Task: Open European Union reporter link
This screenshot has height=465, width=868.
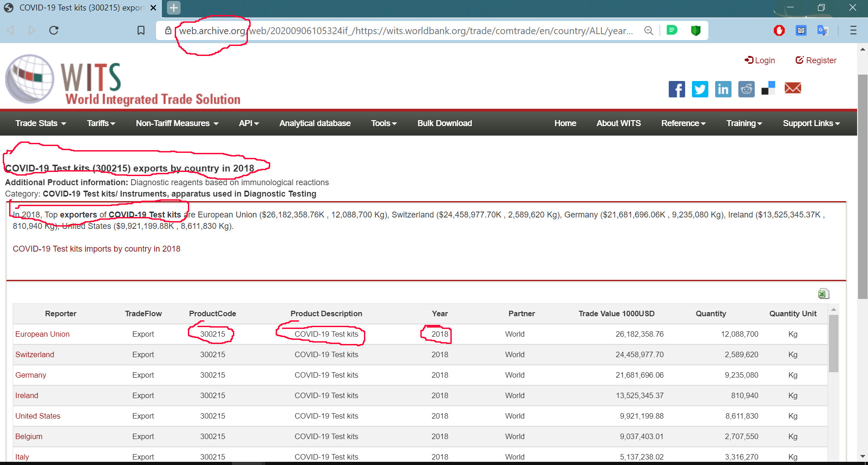Action: pos(42,334)
